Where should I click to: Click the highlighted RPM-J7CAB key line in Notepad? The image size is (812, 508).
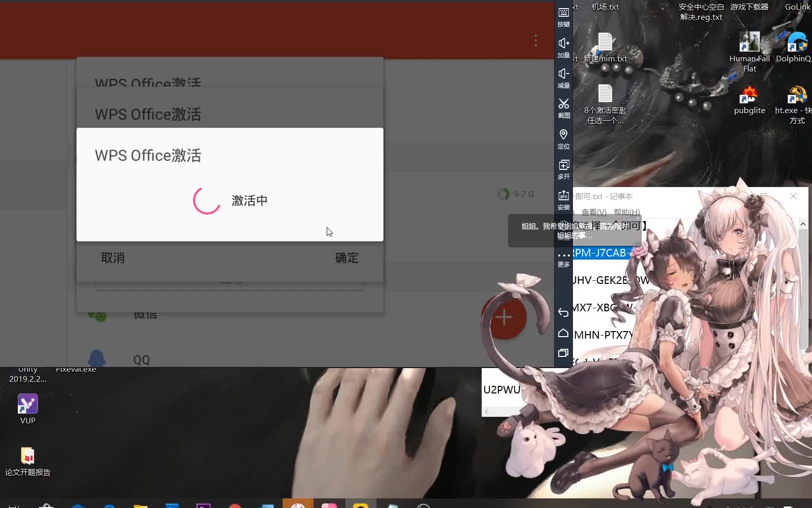pyautogui.click(x=602, y=253)
